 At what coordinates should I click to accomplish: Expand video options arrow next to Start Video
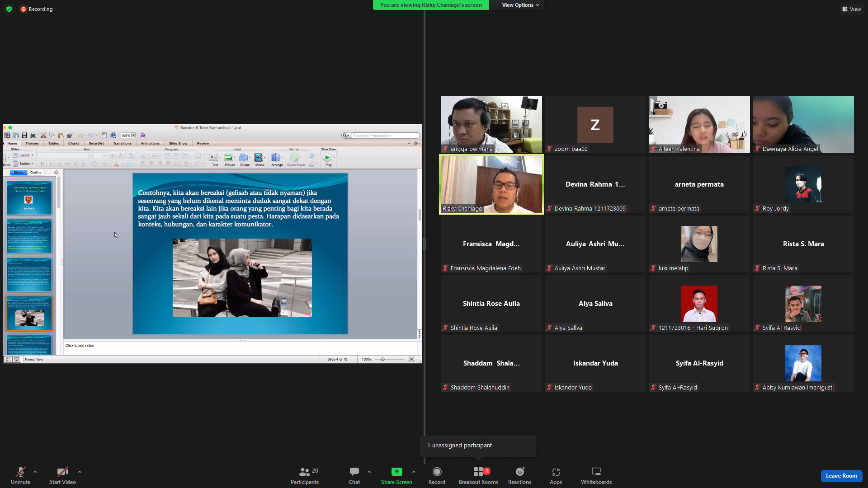tap(80, 472)
